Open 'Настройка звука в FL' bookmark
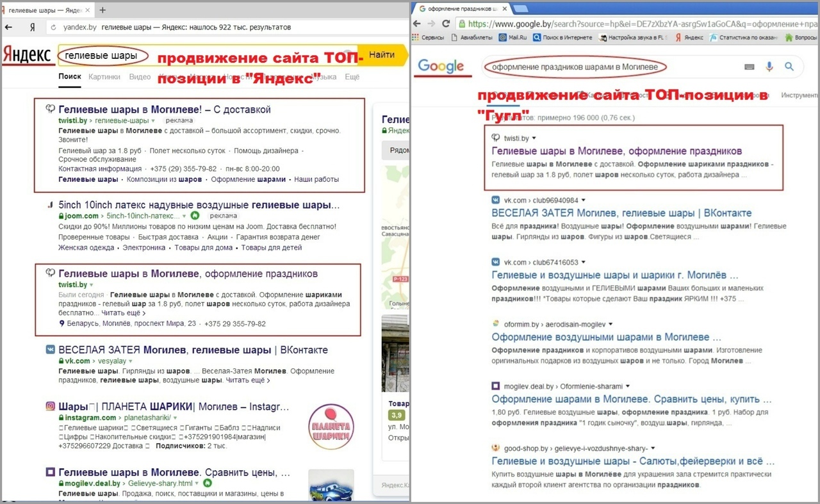The image size is (820, 504). 634,38
